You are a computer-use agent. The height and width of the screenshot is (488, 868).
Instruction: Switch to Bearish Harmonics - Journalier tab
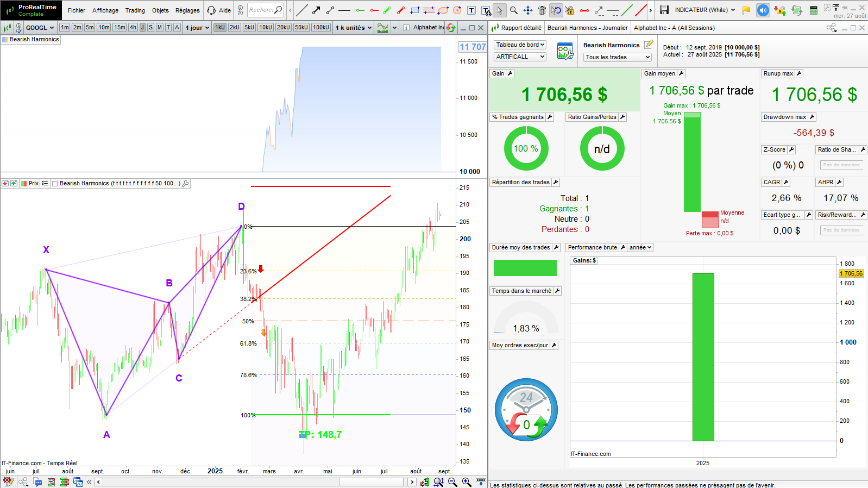tap(587, 28)
